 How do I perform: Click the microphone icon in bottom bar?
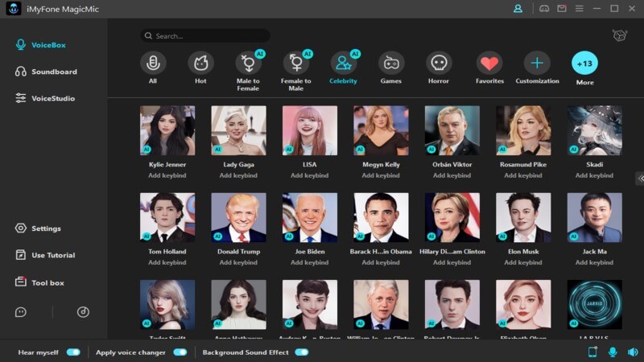613,352
